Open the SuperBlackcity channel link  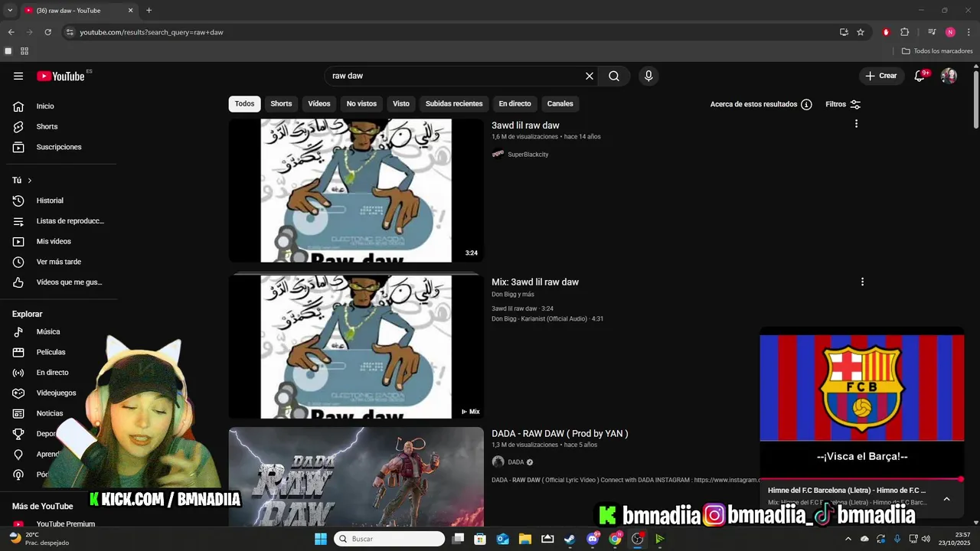click(528, 155)
